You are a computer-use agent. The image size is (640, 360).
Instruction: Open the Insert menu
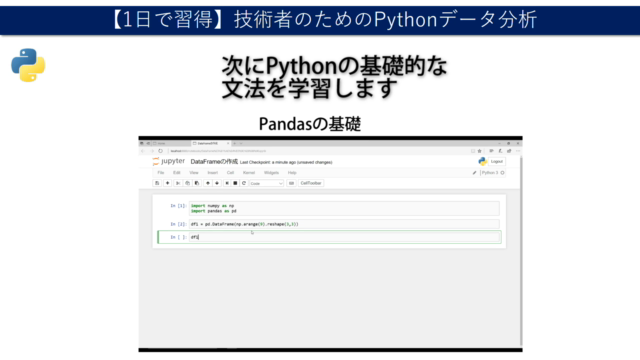(213, 173)
